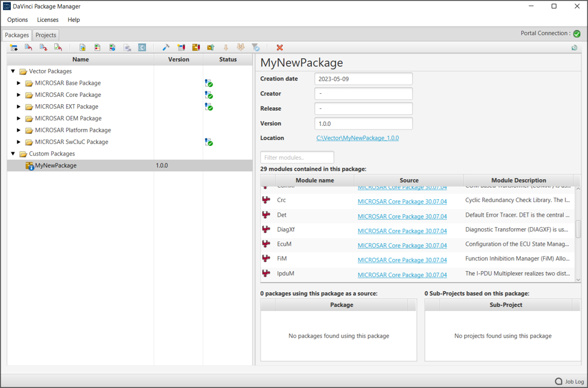Click the star window with red pencil icon

[181, 48]
